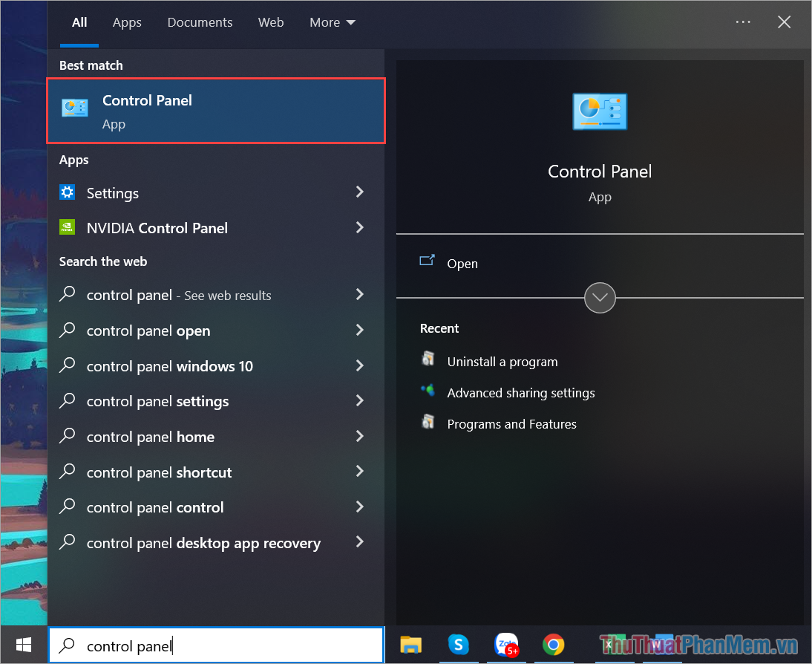This screenshot has width=812, height=664.
Task: Open the More filter dropdown
Action: click(333, 22)
